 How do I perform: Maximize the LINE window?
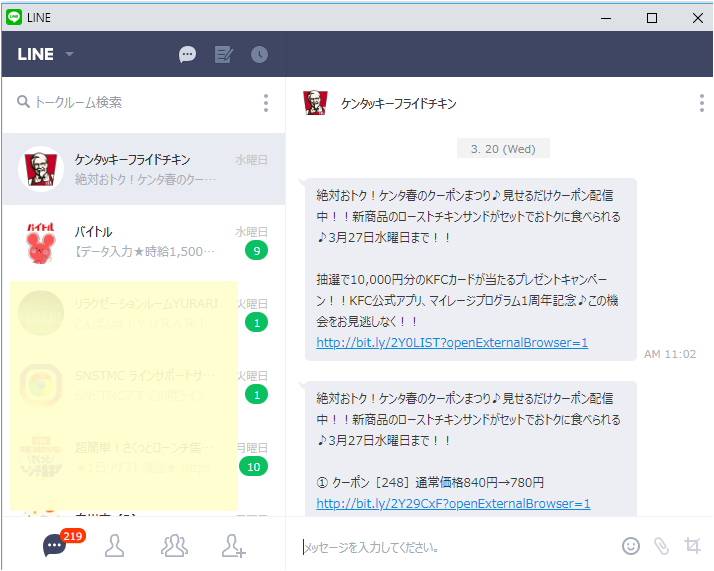[x=652, y=18]
